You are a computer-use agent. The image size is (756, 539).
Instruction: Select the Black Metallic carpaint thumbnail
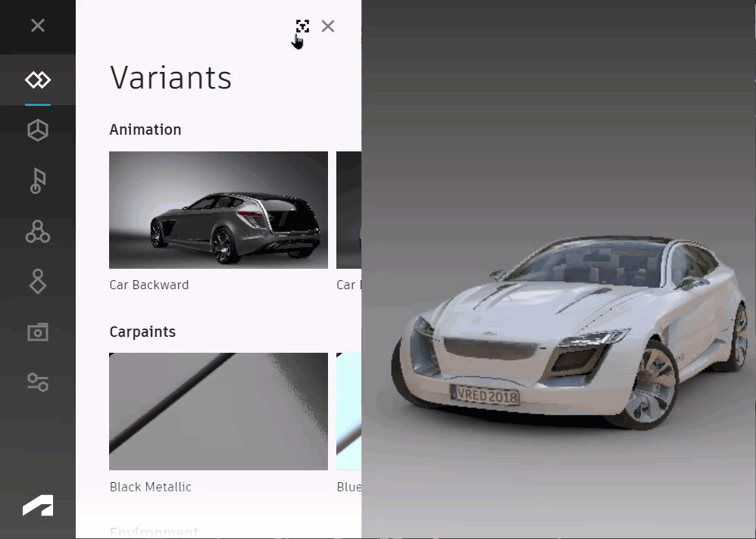tap(218, 411)
